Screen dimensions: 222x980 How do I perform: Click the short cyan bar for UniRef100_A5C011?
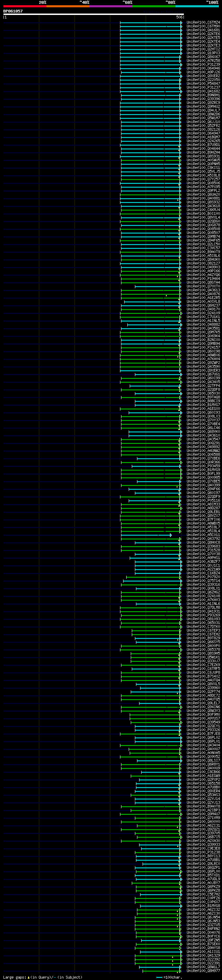tap(146, 535)
